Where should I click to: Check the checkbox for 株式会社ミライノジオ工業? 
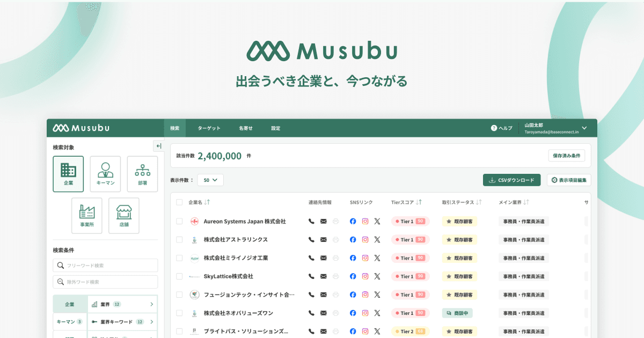[x=180, y=258]
